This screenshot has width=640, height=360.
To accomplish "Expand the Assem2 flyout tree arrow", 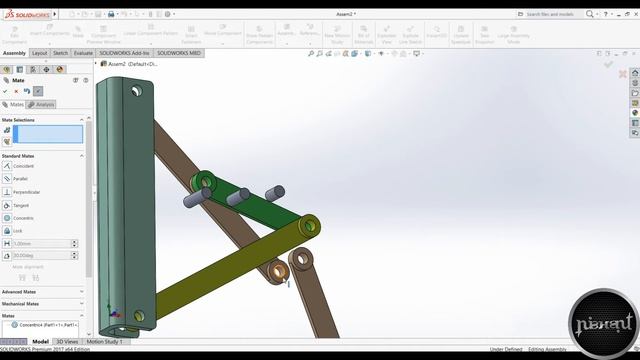I will pos(96,64).
